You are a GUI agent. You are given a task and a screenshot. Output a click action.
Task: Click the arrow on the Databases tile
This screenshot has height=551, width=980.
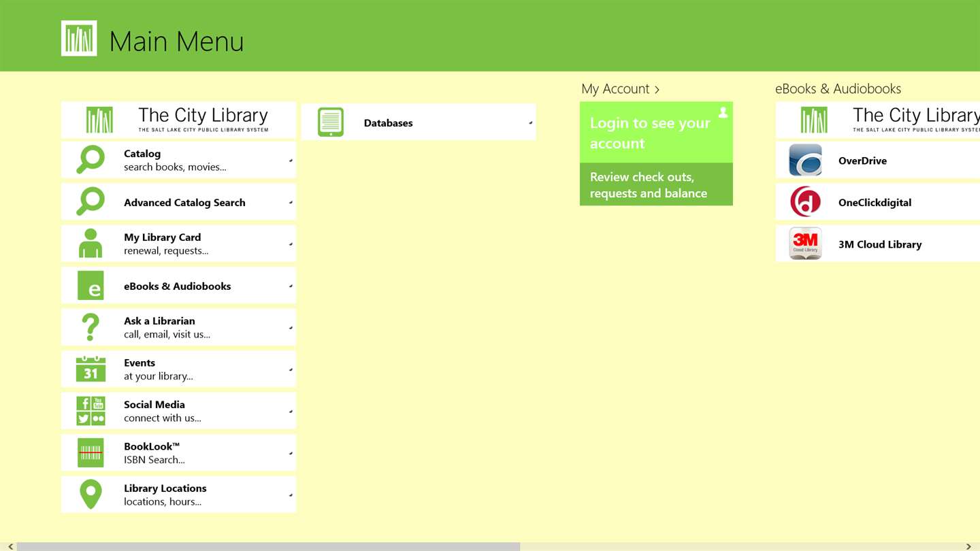(x=530, y=123)
